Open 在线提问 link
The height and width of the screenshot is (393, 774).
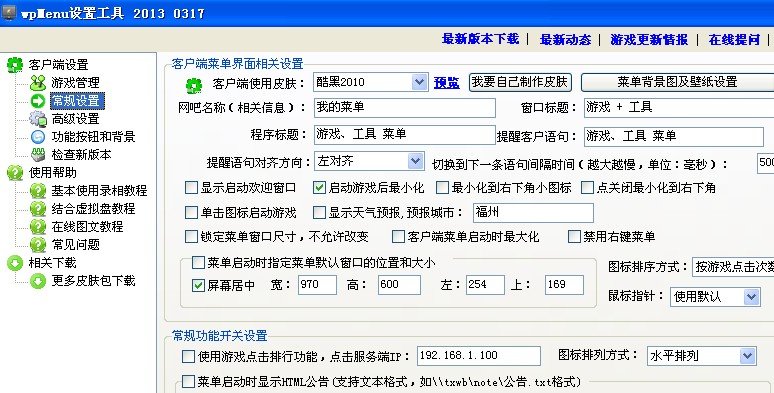pyautogui.click(x=734, y=39)
